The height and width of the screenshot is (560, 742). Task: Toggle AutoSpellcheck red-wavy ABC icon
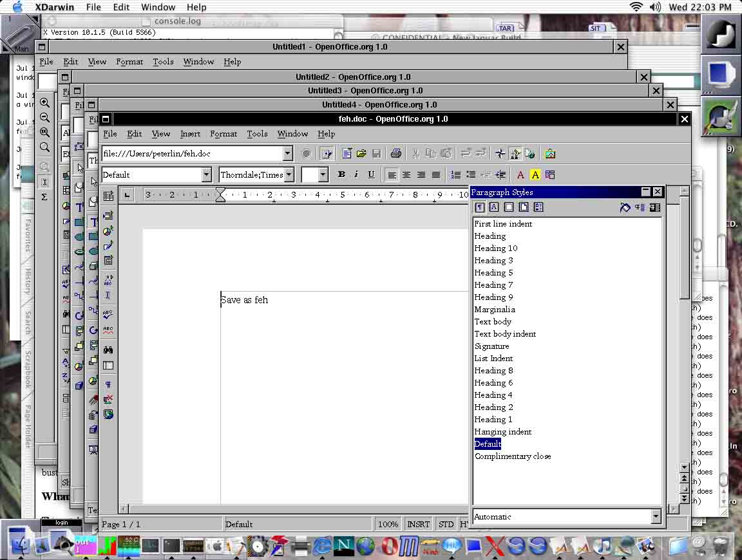tap(108, 329)
